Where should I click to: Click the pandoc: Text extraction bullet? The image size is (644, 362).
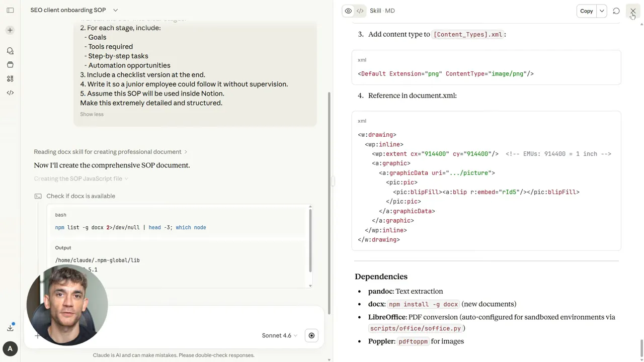point(406,291)
